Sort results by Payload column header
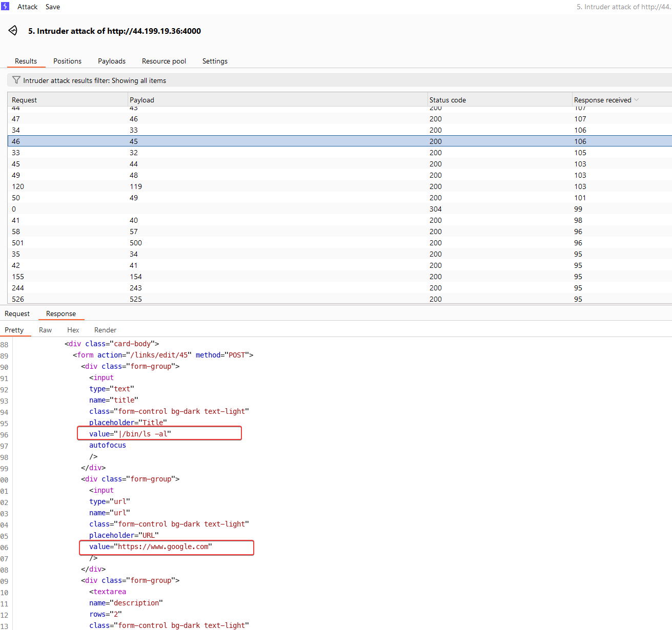This screenshot has height=630, width=672. coord(142,100)
